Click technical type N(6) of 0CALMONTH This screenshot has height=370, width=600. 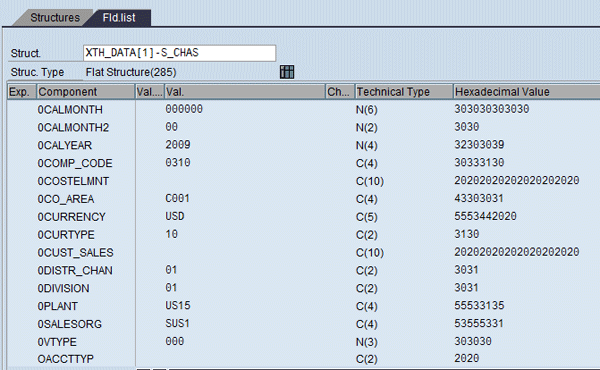(367, 110)
